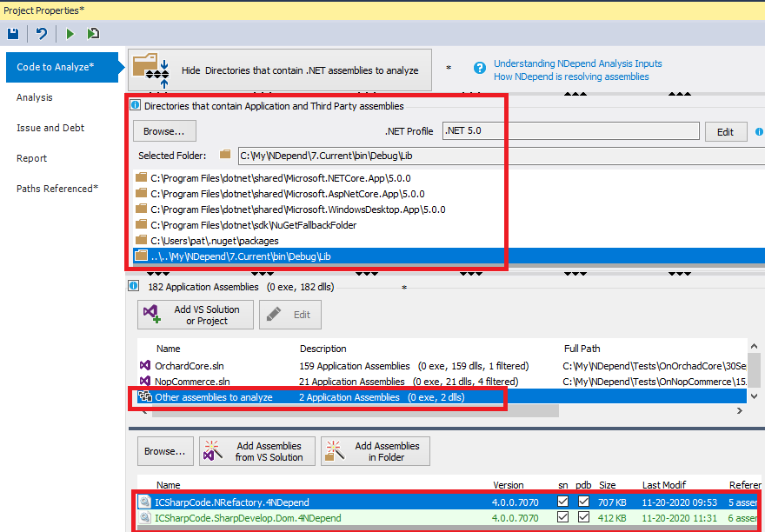
Task: Hide directories that contain .NET assemblies
Action: (x=280, y=70)
